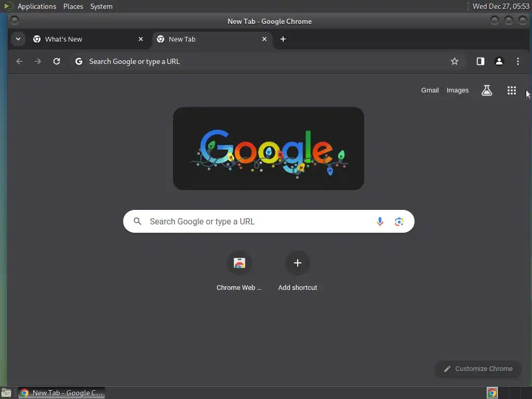Open Search Labs flask icon
Image resolution: width=532 pixels, height=399 pixels.
487,90
